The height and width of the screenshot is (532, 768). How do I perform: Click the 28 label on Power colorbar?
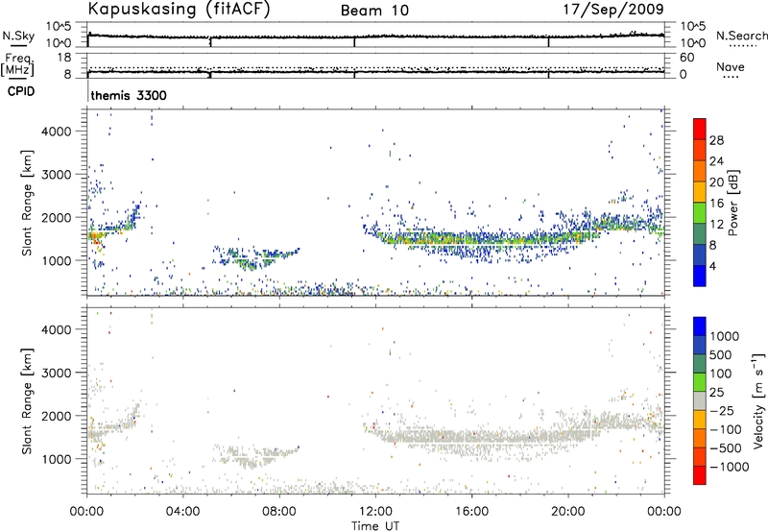pos(716,140)
